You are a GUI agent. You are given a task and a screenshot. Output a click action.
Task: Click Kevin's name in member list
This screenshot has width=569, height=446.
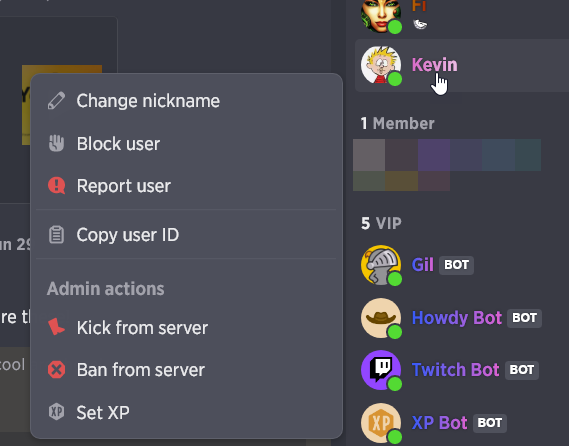tap(434, 65)
